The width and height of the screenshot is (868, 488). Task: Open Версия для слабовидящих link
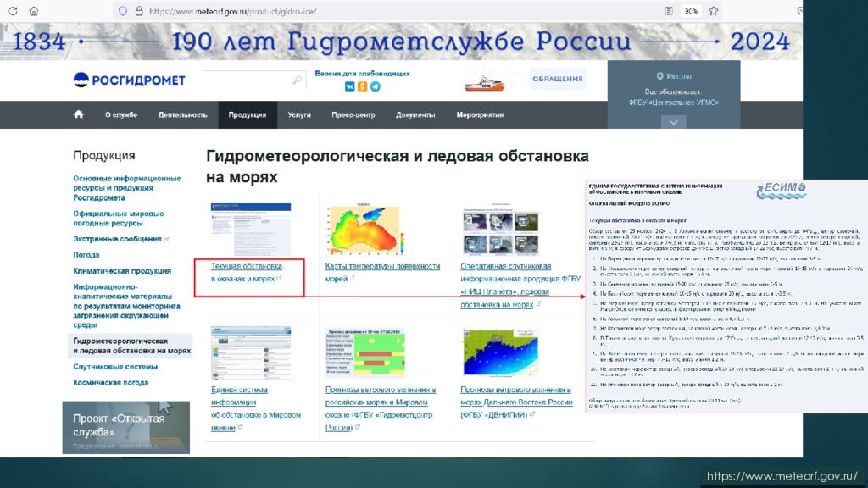(362, 73)
